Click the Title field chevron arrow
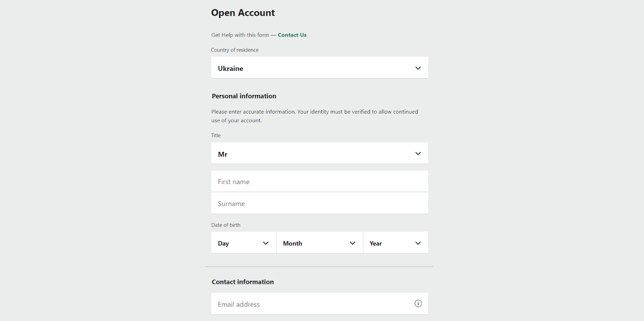 click(x=418, y=153)
